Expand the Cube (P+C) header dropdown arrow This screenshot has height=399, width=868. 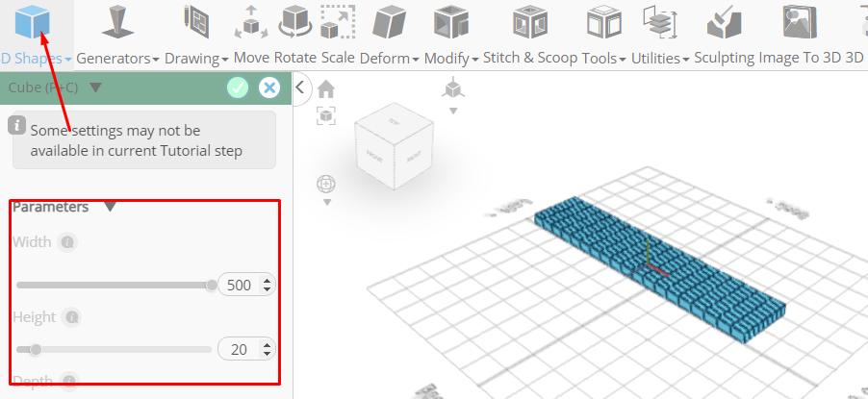pyautogui.click(x=96, y=87)
